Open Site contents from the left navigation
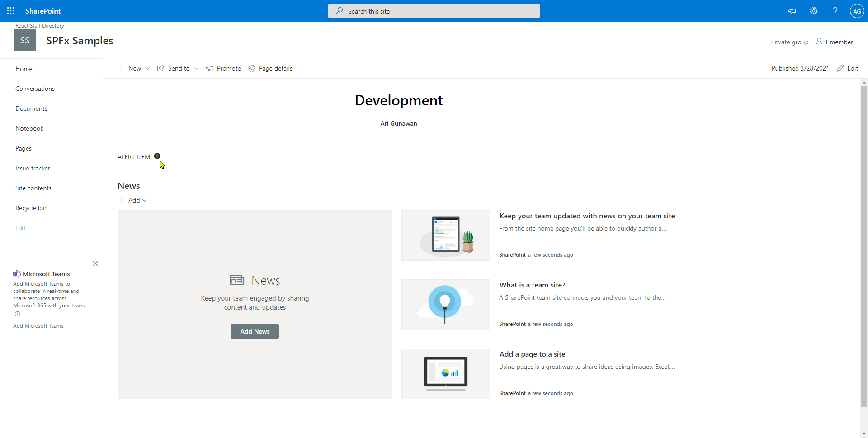Viewport: 868px width, 438px height. tap(33, 188)
